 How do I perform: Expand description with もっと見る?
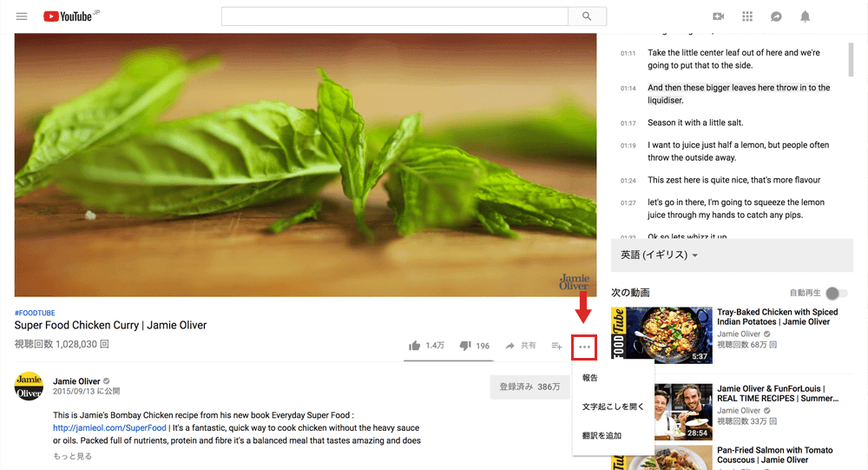pos(73,456)
